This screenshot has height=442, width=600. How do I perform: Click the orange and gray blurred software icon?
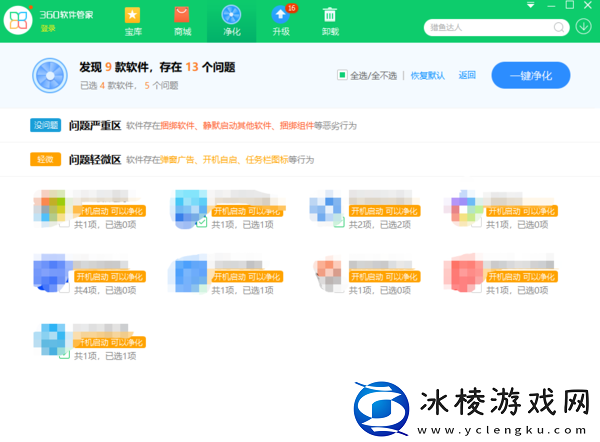click(x=328, y=272)
